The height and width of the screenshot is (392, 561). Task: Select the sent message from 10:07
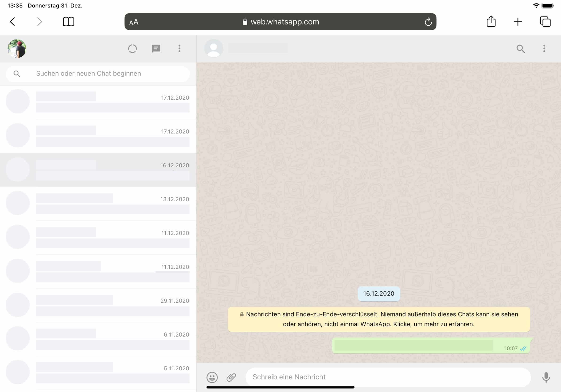(431, 345)
